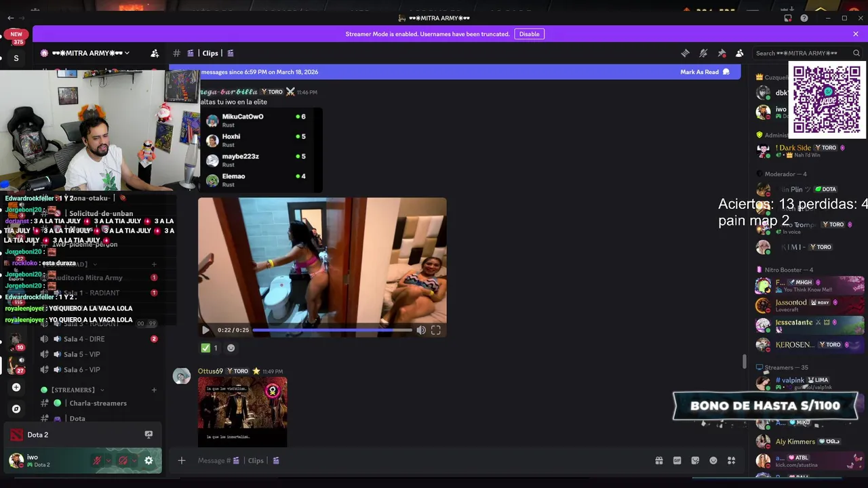Screen dimensions: 868x488
Task: Dismiss the Streamer Mode banner
Action: coord(856,34)
